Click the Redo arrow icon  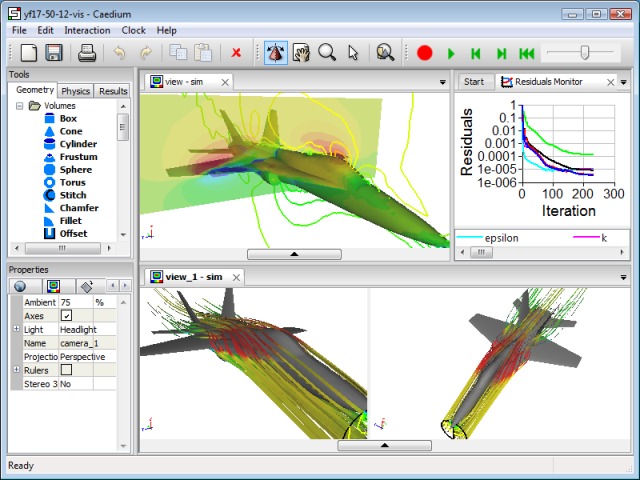tap(146, 53)
